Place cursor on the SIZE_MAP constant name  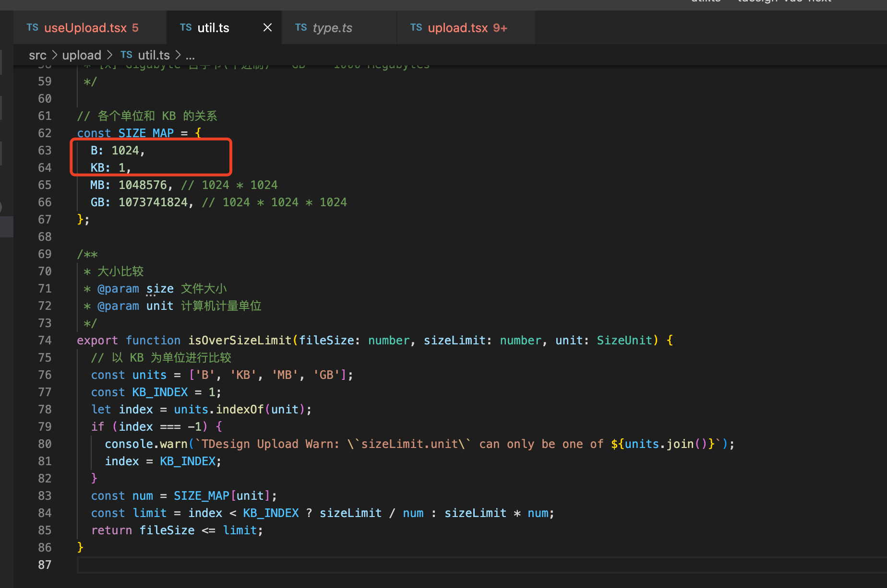point(145,133)
